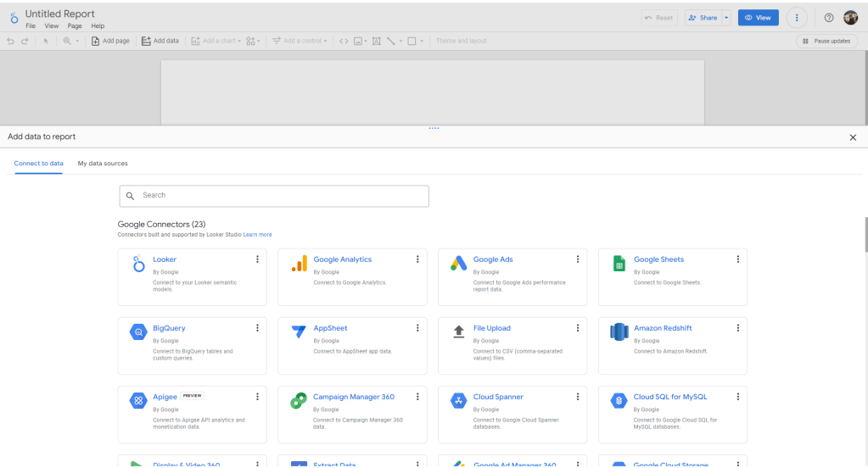Open the Share dropdown arrow
868x468 pixels.
(726, 18)
